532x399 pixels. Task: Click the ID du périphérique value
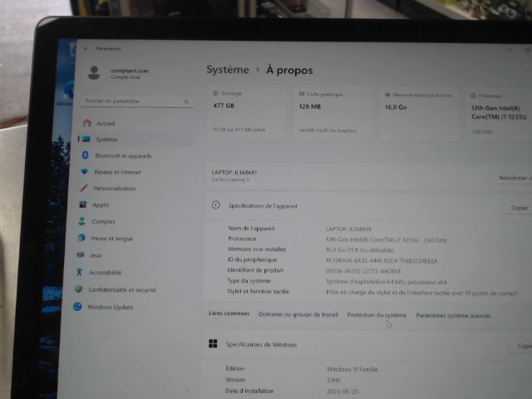coord(382,260)
